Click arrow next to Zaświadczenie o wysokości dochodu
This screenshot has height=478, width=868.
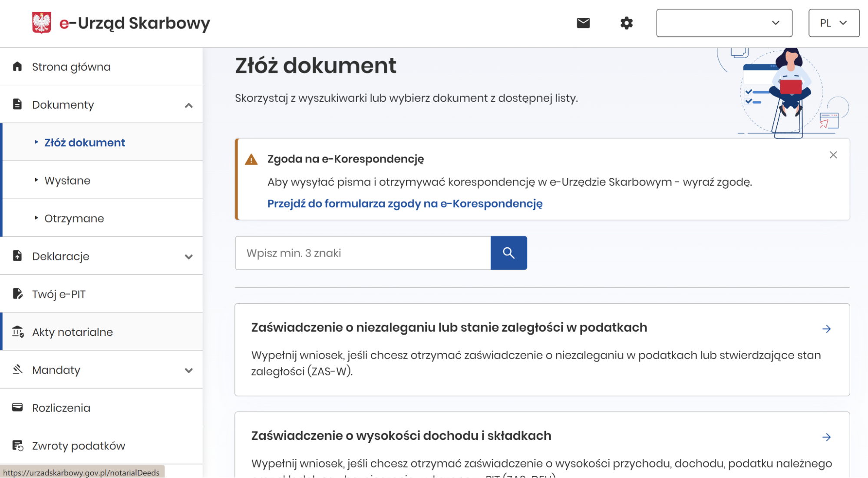(826, 437)
